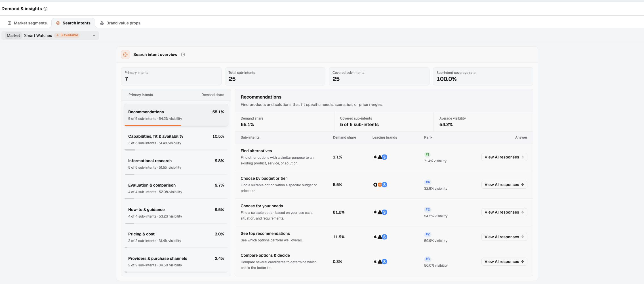
Task: Click Market segments grid icon
Action: [9, 23]
